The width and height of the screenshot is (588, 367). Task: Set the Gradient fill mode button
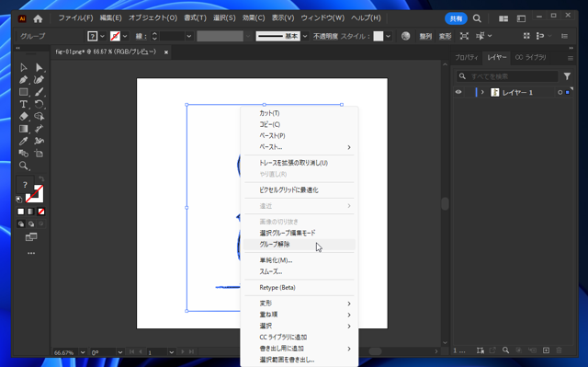tap(31, 212)
